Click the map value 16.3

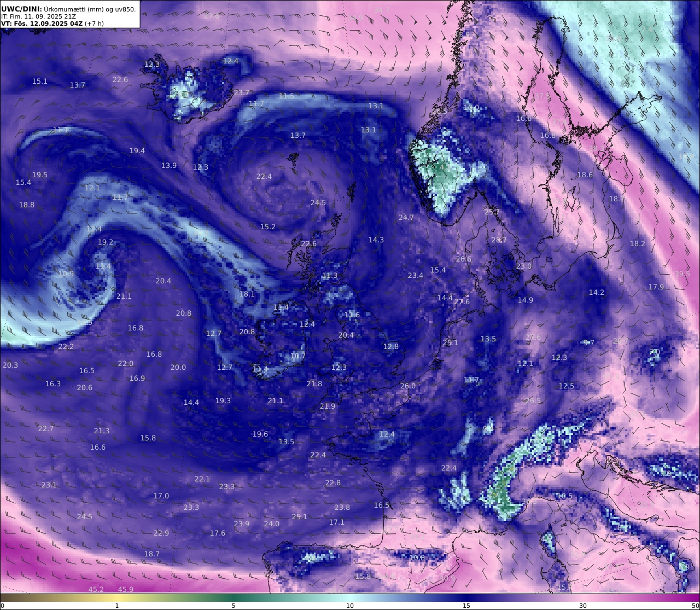click(53, 384)
